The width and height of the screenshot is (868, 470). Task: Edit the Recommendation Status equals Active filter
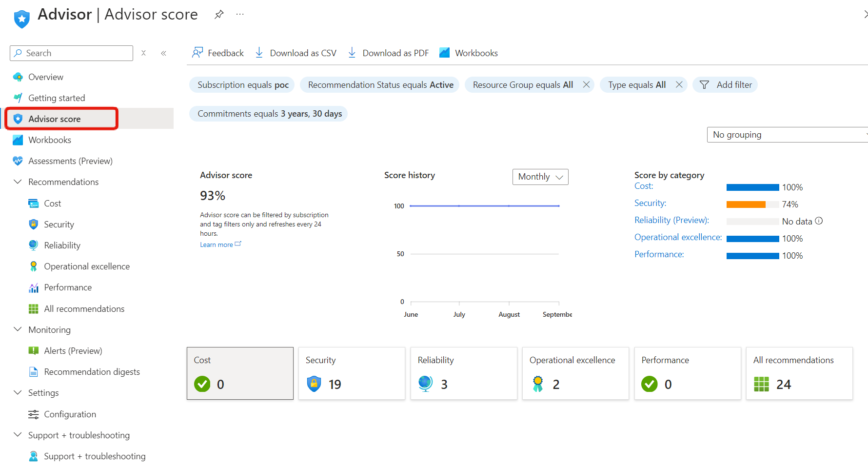[380, 85]
